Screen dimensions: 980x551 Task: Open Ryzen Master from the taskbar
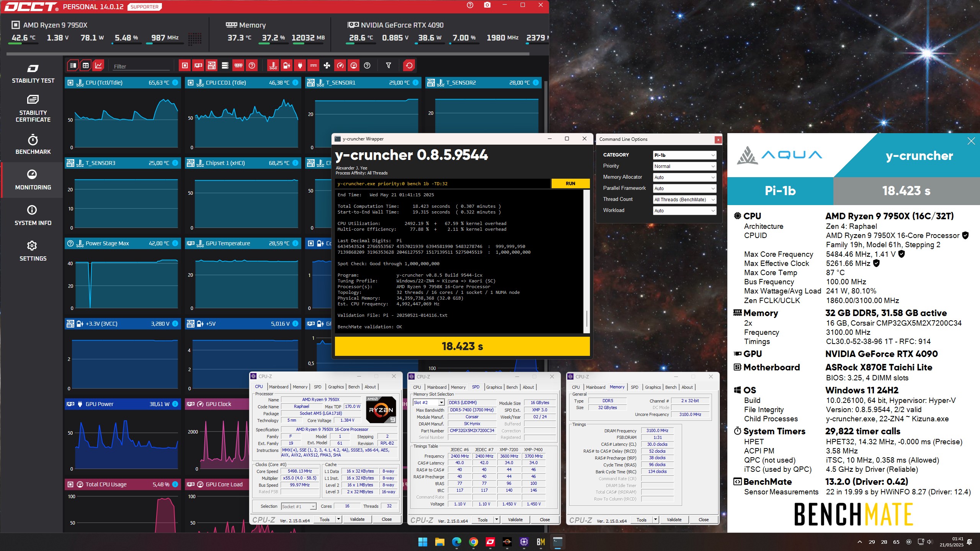(x=507, y=542)
